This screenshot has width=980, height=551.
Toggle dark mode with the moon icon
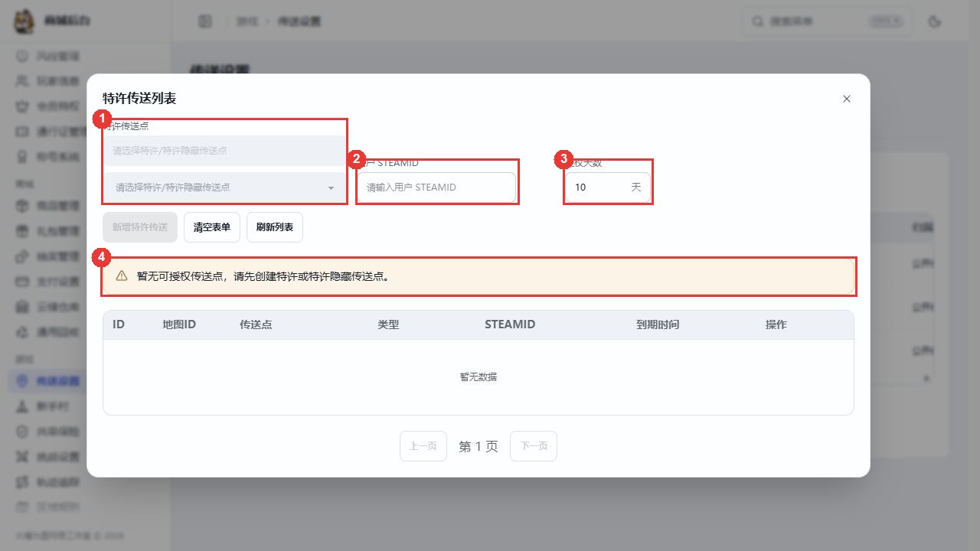point(934,21)
